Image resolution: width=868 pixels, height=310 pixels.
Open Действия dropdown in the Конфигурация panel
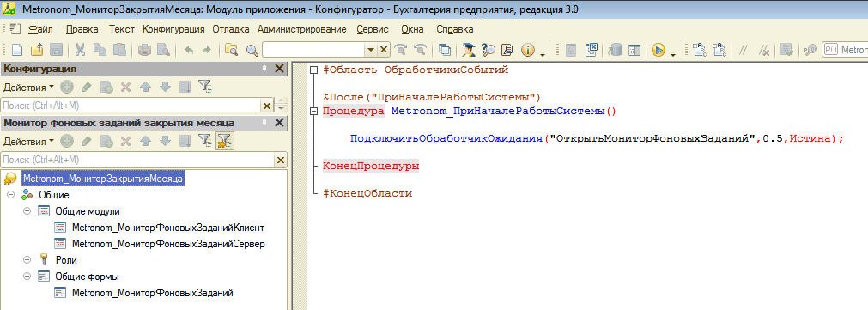tap(29, 87)
